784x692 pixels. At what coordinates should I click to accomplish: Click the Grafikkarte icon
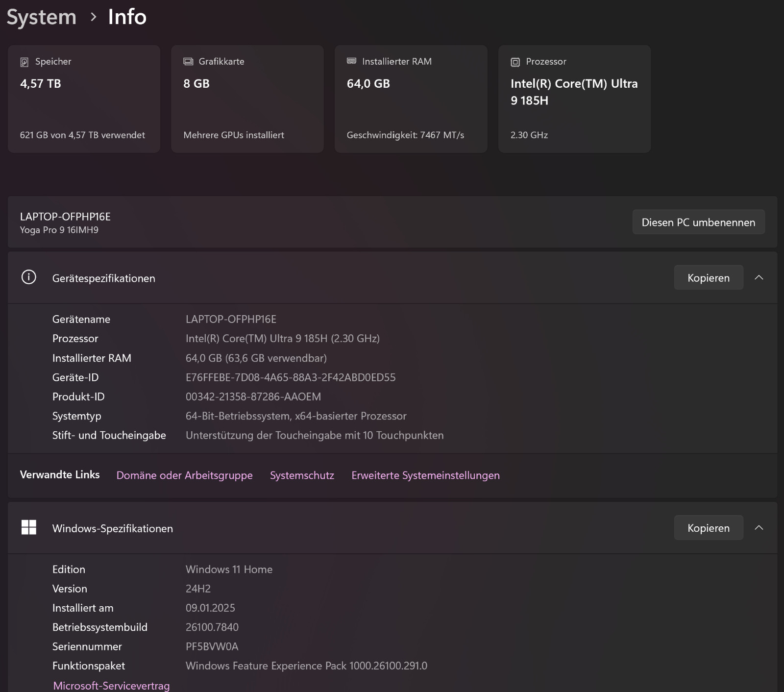point(188,61)
